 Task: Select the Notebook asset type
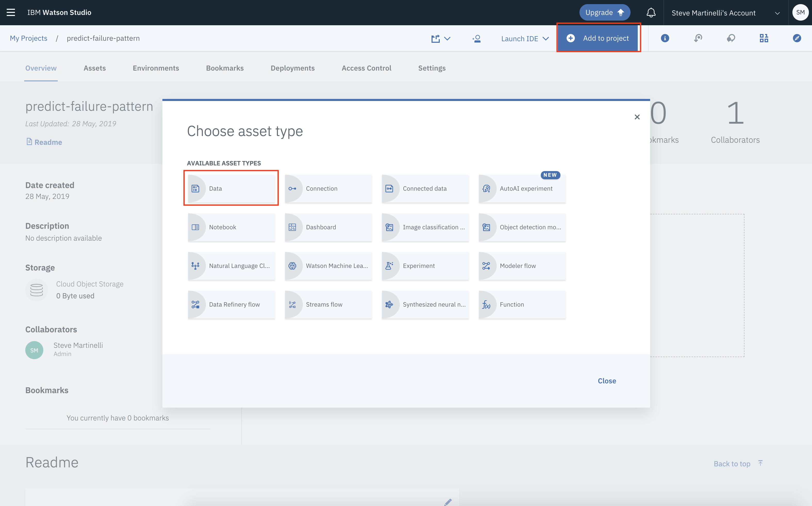(231, 227)
